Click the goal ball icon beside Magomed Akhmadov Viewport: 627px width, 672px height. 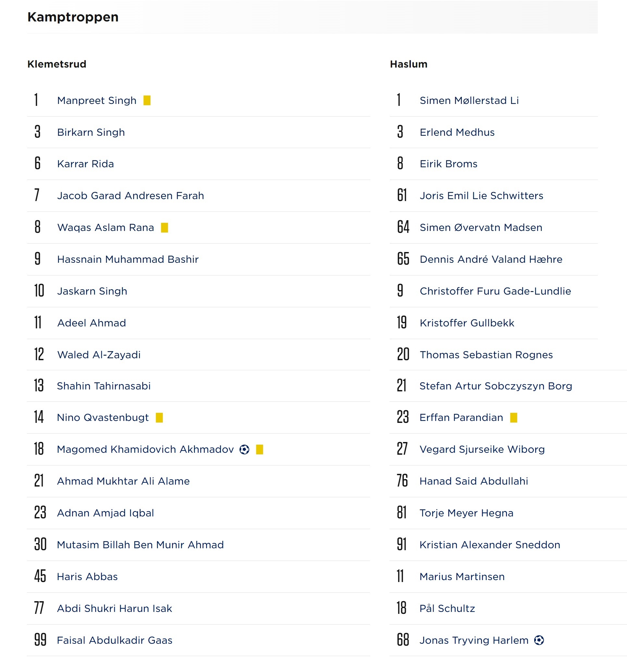(244, 449)
